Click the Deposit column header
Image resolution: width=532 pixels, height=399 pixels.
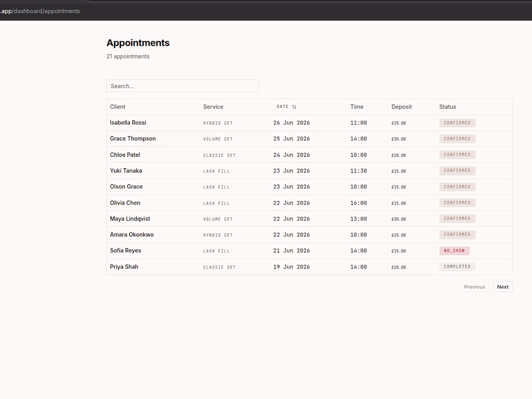(401, 106)
